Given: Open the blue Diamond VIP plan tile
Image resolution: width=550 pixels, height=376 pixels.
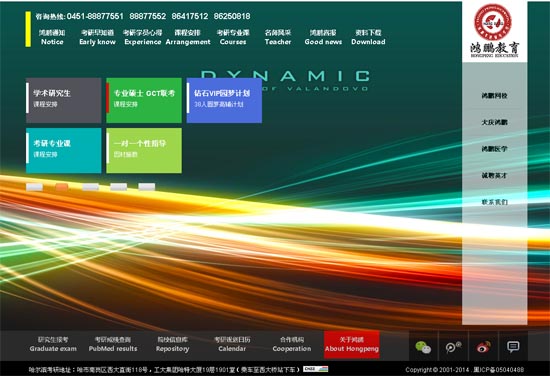Looking at the screenshot, I should coord(224,100).
